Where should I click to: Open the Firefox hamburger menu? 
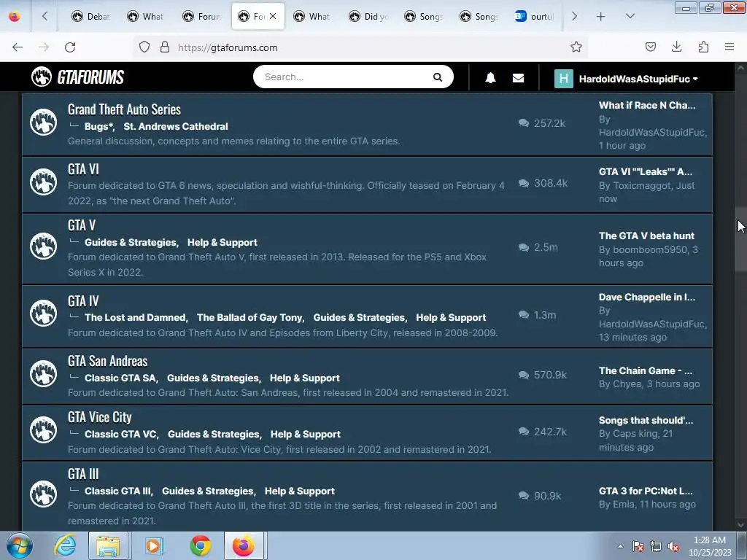point(729,47)
